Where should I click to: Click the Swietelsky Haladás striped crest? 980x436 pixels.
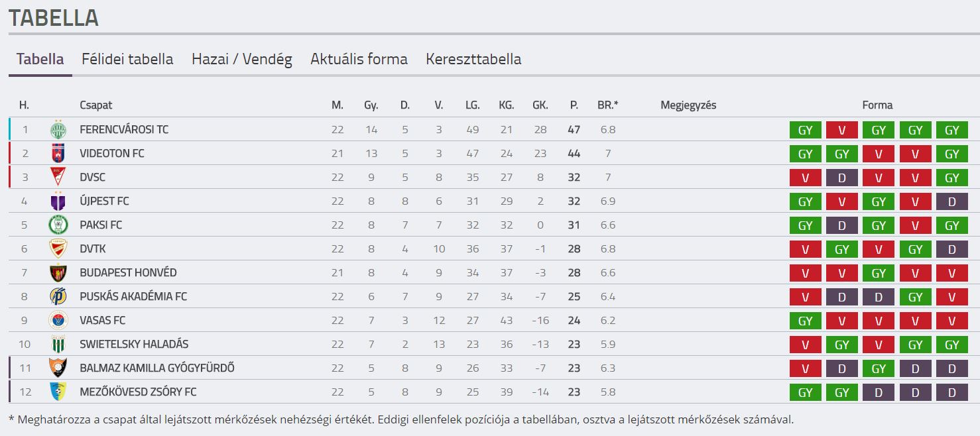[x=58, y=345]
